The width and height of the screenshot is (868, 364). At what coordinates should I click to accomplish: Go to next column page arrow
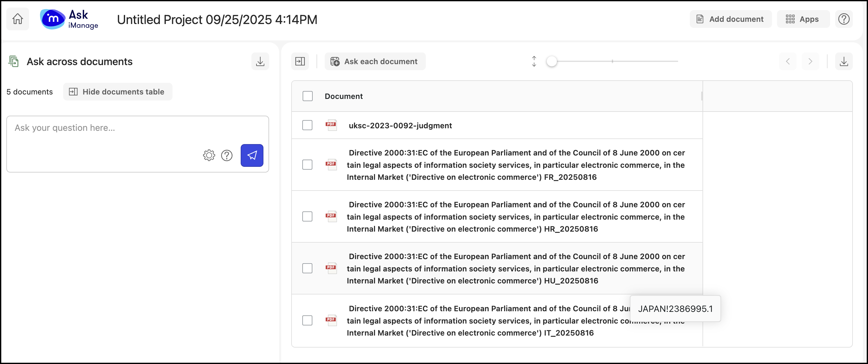click(810, 61)
